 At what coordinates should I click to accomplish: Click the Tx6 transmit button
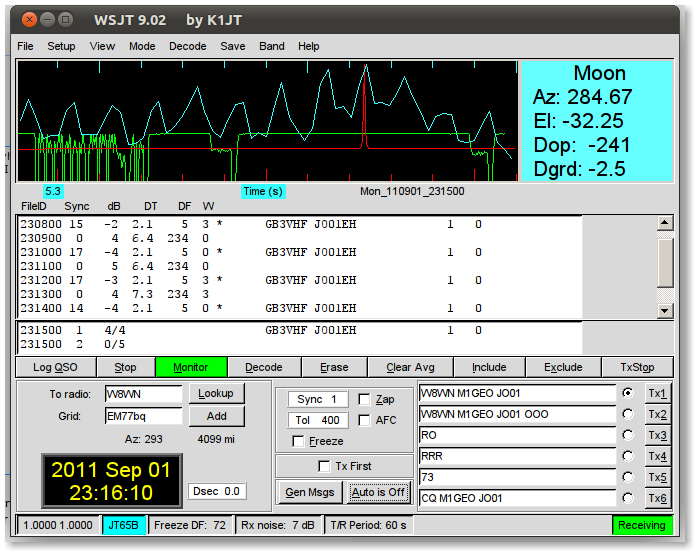click(657, 498)
